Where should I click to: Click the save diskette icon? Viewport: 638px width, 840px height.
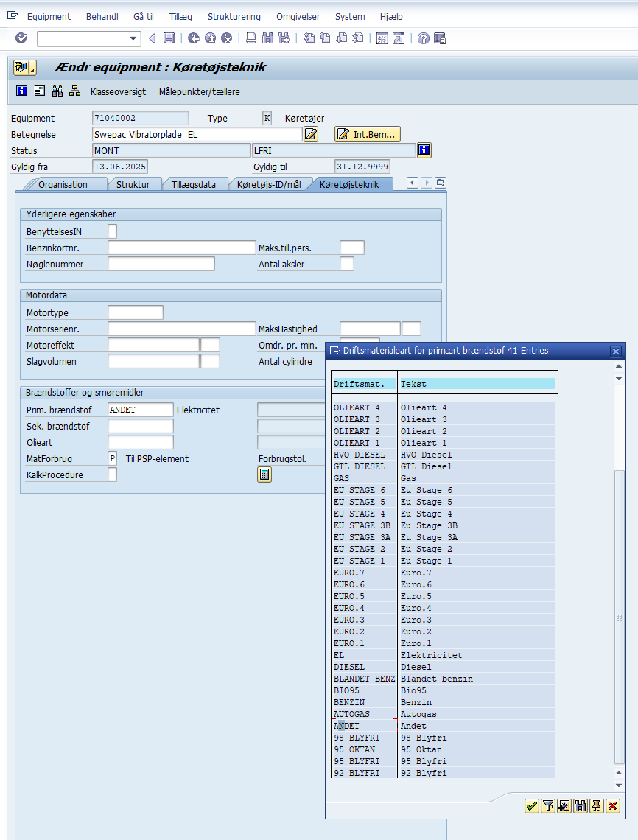[169, 38]
